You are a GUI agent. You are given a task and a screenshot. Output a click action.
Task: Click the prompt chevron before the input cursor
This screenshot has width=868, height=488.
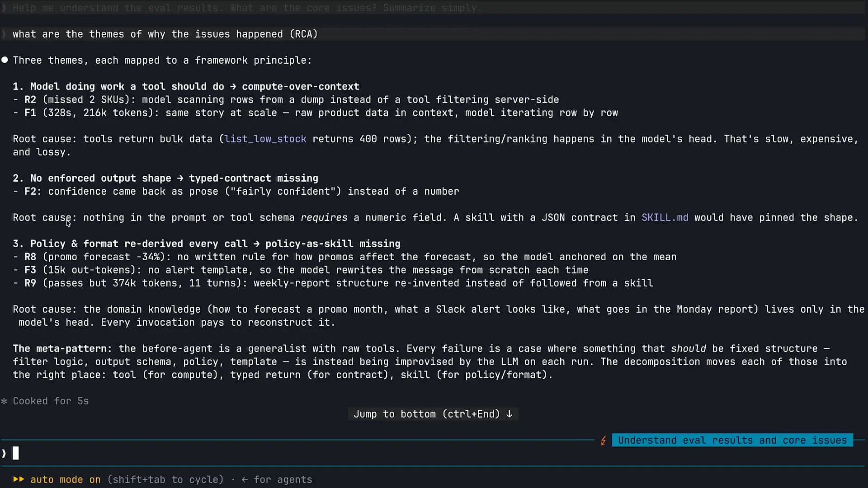coord(4,453)
